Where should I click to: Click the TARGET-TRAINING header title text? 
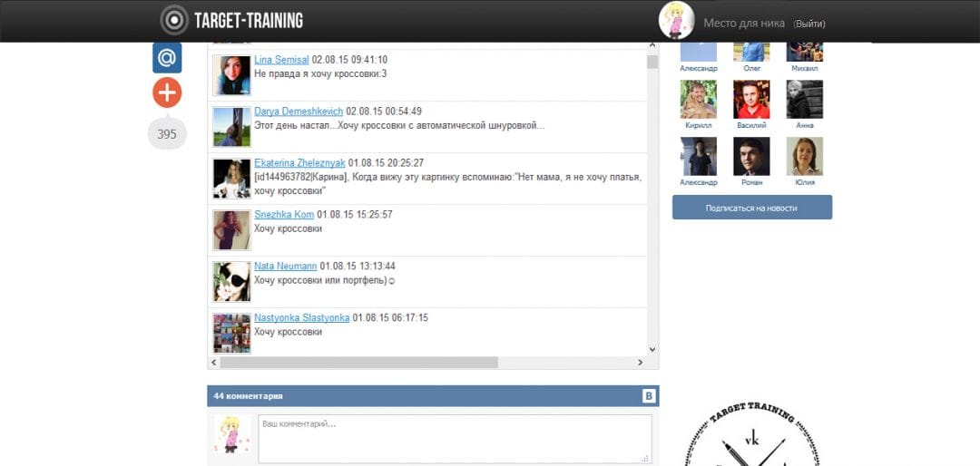pos(248,21)
